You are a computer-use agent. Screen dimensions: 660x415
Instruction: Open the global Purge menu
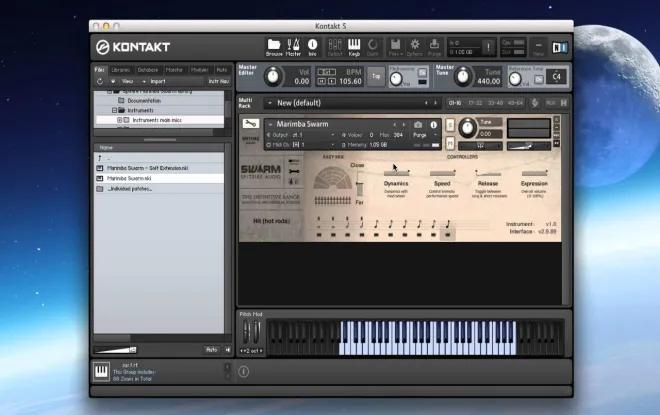(x=434, y=47)
